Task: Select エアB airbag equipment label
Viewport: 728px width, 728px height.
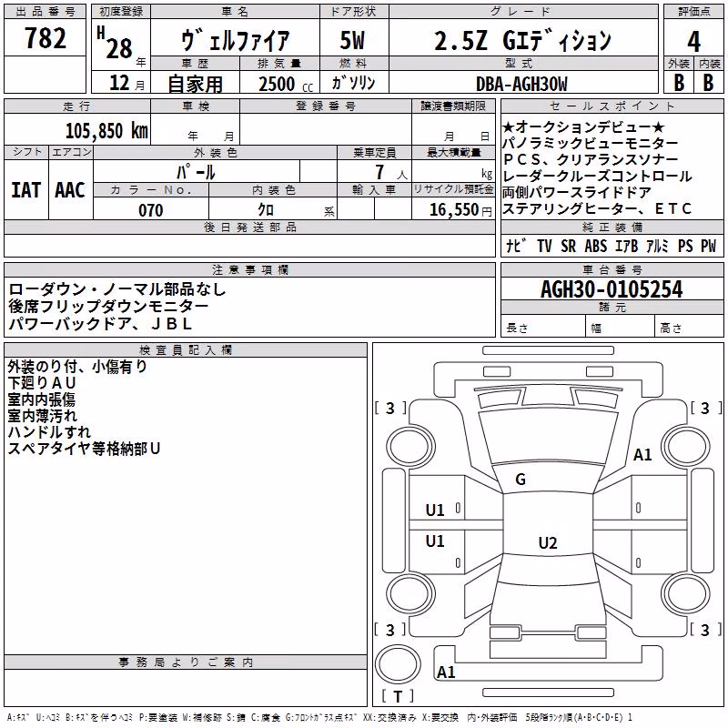Action: (x=627, y=246)
